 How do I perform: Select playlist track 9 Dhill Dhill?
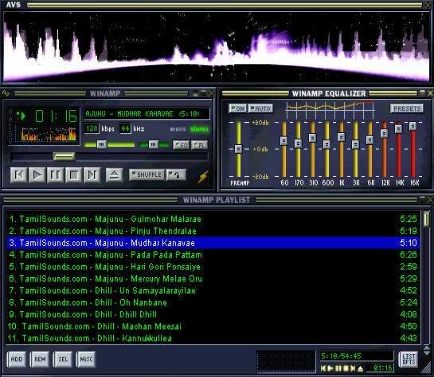213,314
